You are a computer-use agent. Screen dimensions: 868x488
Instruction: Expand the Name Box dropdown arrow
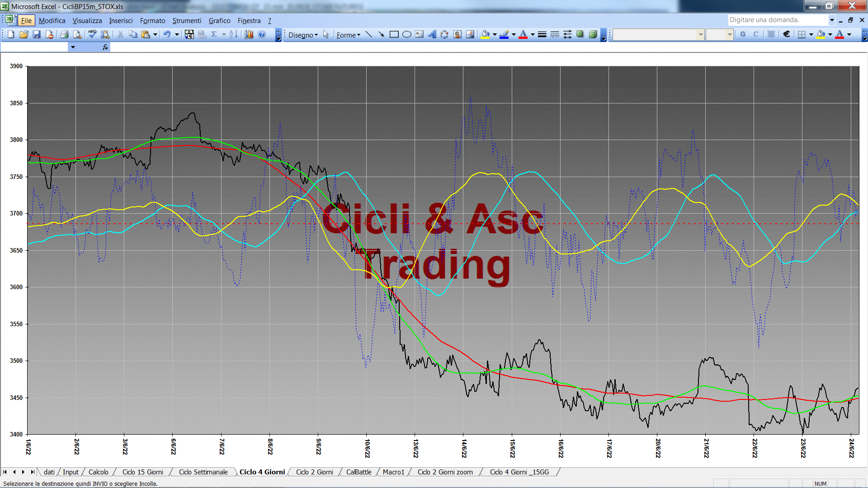click(73, 47)
